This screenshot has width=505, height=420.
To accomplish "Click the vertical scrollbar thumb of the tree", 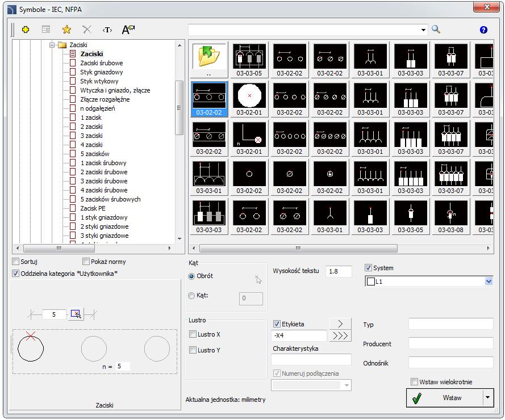I will (179, 108).
